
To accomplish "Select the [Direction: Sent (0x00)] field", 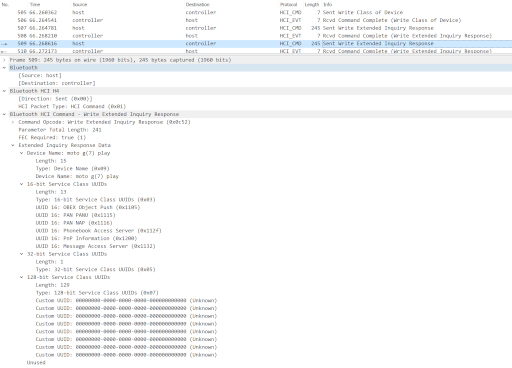I will click(x=55, y=99).
